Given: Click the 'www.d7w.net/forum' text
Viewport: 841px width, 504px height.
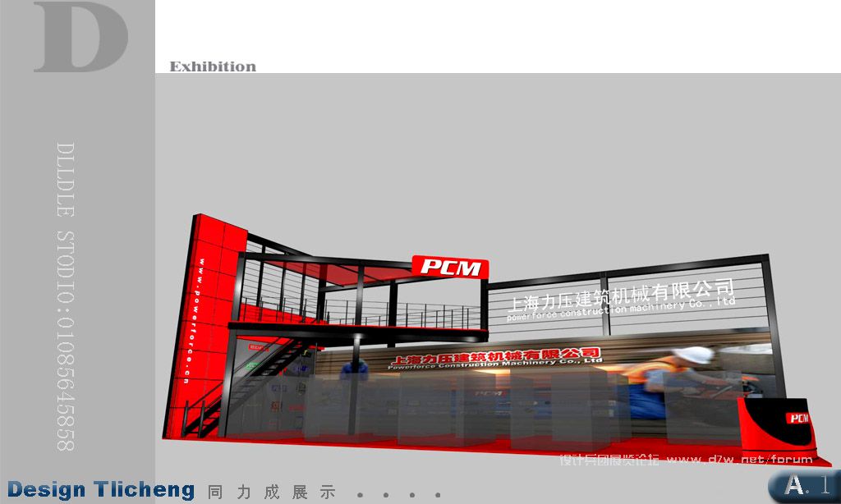Looking at the screenshot, I should (x=740, y=460).
